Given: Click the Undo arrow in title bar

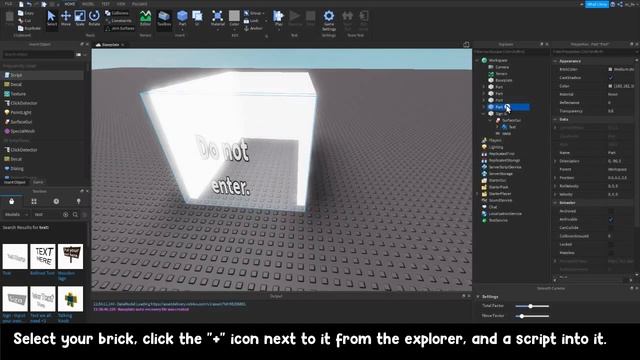Looking at the screenshot, I should click(x=29, y=4).
